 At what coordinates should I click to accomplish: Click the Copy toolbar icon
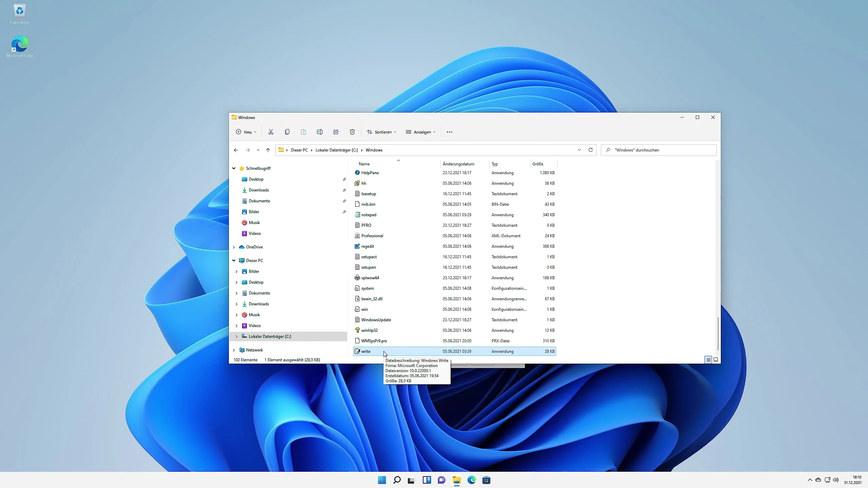(x=287, y=132)
